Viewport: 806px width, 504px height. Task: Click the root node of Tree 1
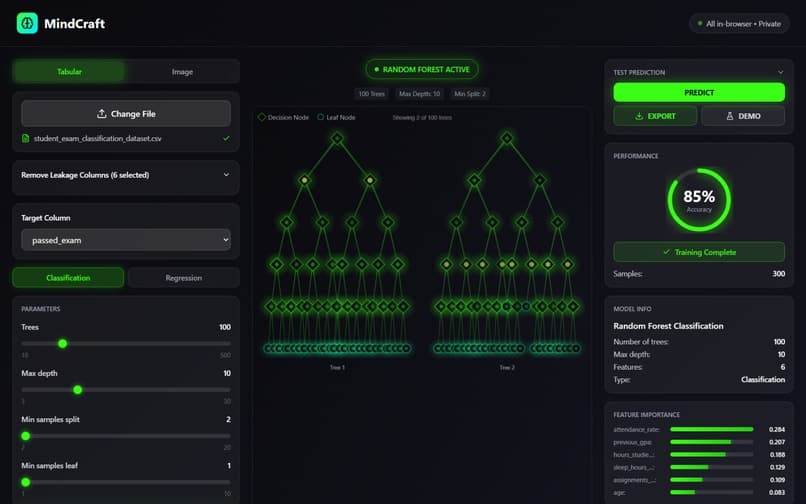tap(337, 138)
